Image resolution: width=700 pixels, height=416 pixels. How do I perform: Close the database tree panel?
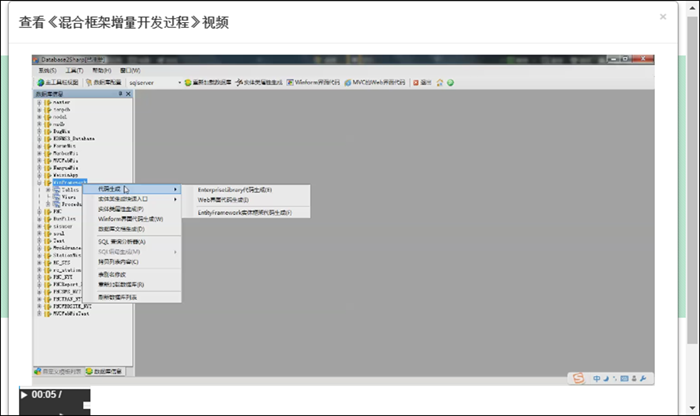pos(129,94)
